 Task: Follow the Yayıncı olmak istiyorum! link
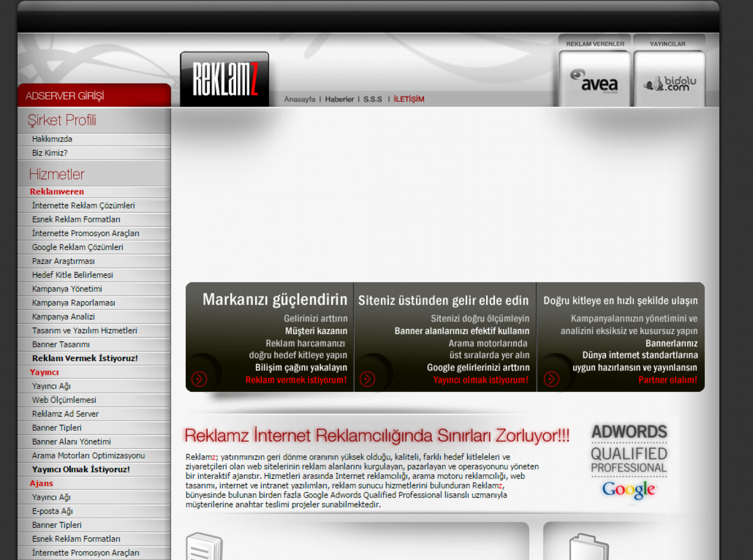(481, 380)
